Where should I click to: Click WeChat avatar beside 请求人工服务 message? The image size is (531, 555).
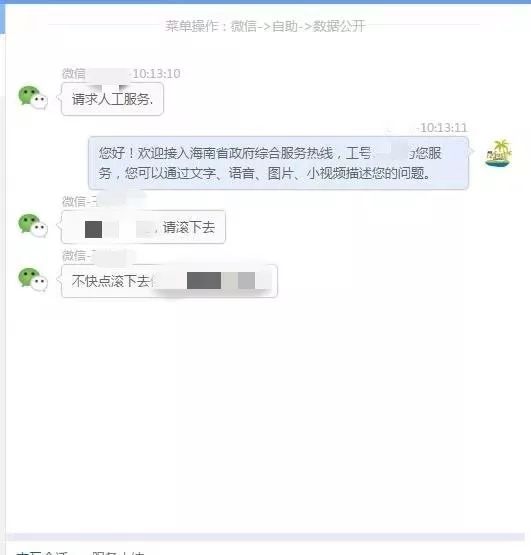point(33,97)
